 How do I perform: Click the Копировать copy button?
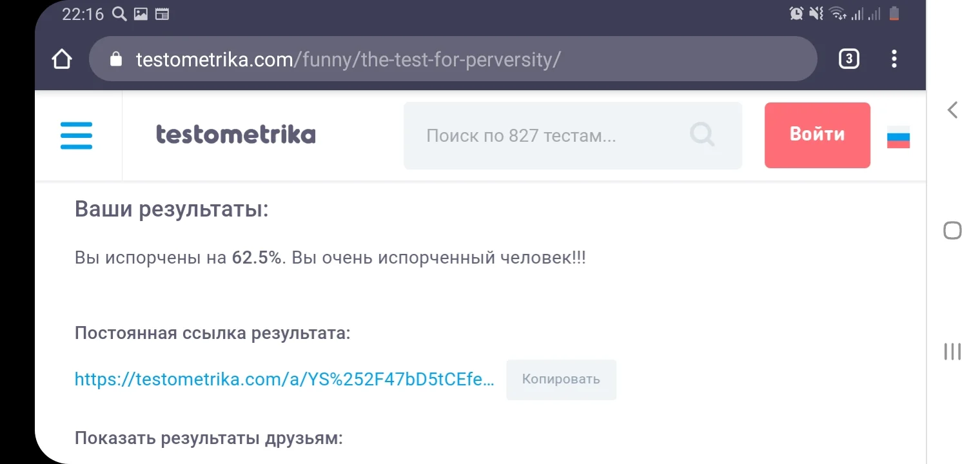560,380
